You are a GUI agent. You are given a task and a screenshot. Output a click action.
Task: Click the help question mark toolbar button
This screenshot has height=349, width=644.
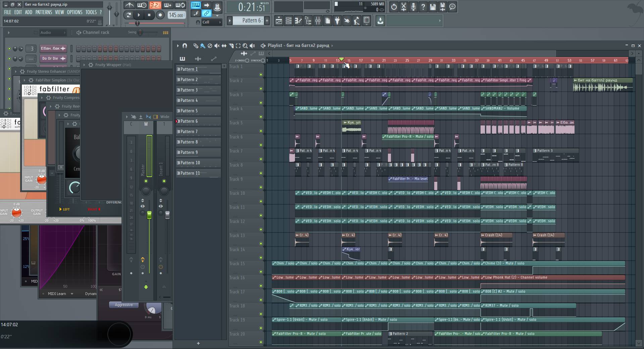pyautogui.click(x=423, y=7)
